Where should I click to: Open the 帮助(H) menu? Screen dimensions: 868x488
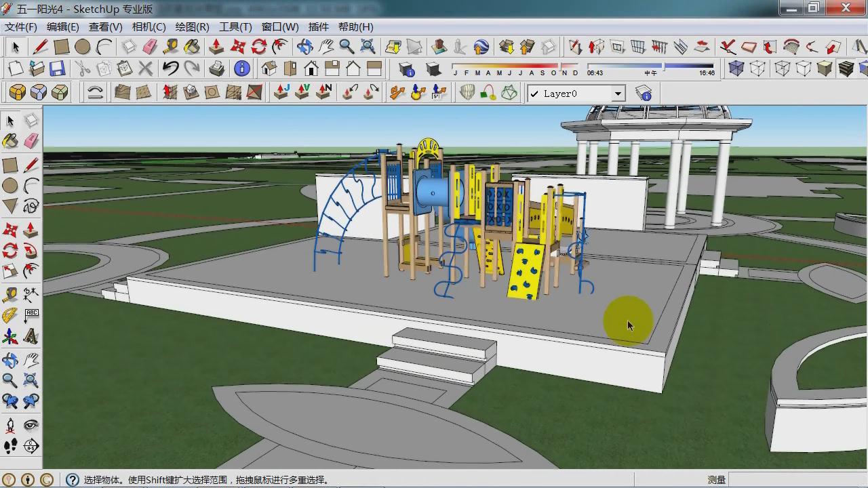click(356, 26)
